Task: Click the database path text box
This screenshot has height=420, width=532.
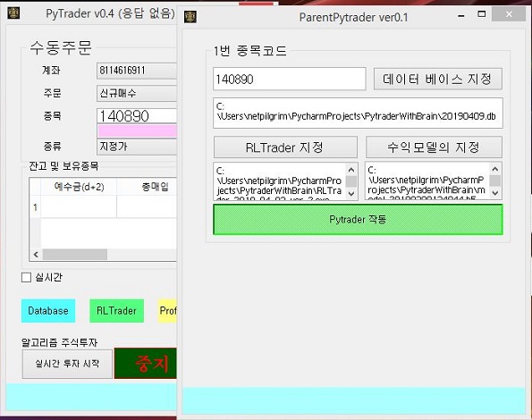Action: point(358,113)
